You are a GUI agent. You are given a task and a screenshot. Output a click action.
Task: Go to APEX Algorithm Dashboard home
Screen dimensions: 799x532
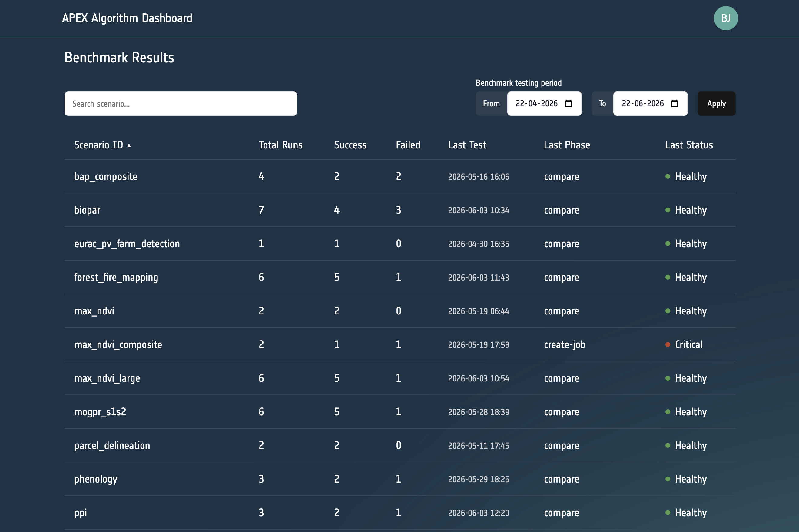point(127,18)
